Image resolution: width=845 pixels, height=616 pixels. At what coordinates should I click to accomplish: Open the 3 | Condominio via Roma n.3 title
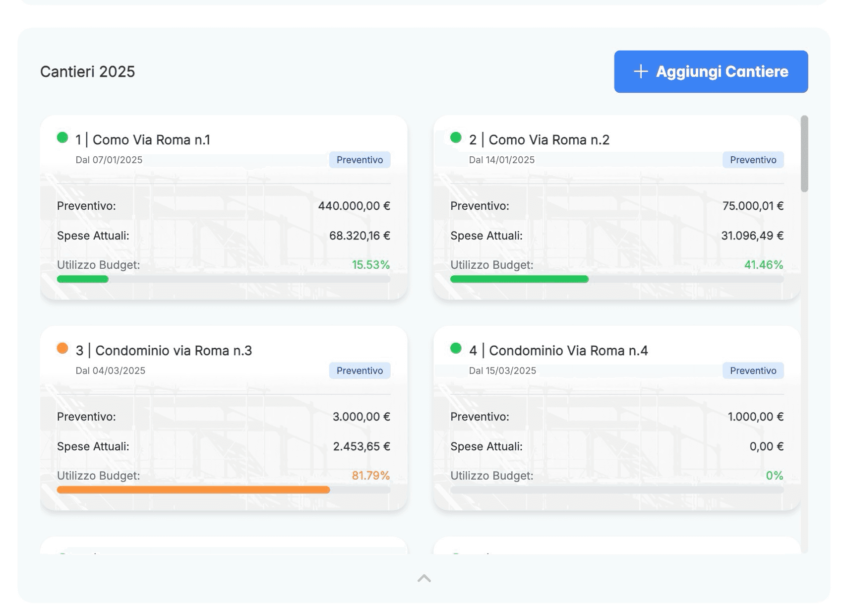[164, 351]
